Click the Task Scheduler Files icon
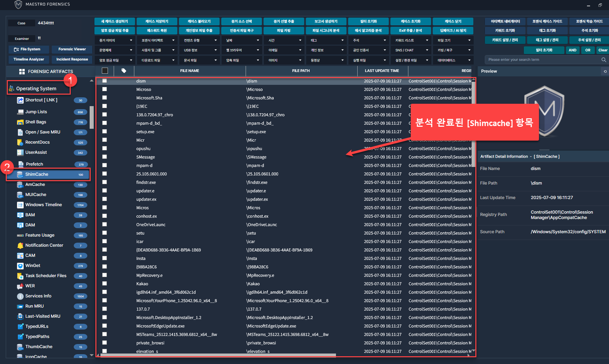 (x=20, y=276)
